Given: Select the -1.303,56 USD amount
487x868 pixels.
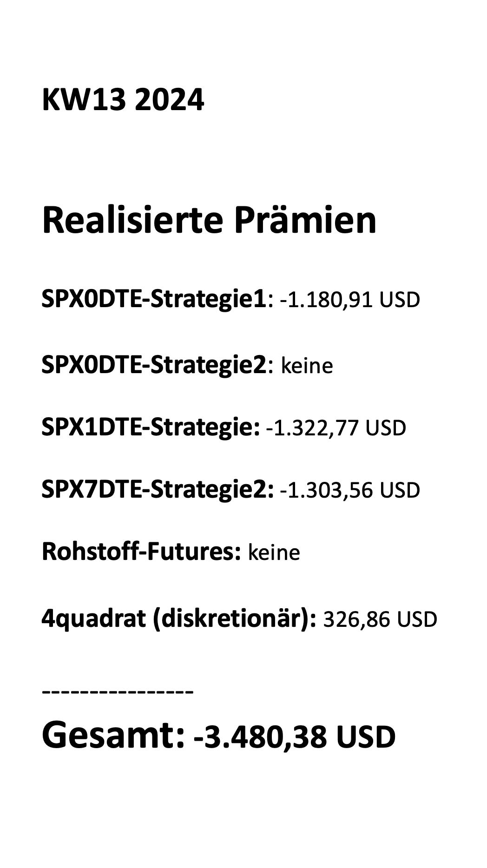Looking at the screenshot, I should click(350, 491).
